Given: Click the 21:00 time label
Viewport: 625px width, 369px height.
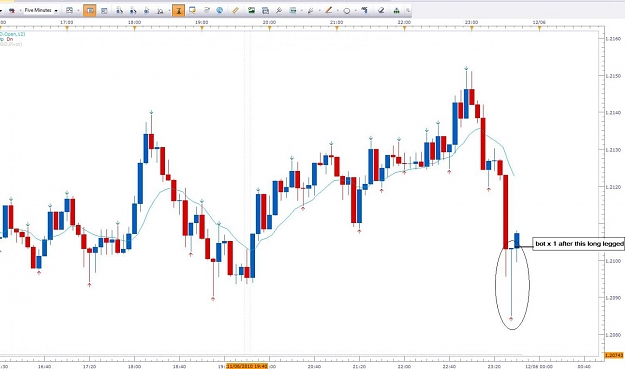Looking at the screenshot, I should [x=337, y=23].
